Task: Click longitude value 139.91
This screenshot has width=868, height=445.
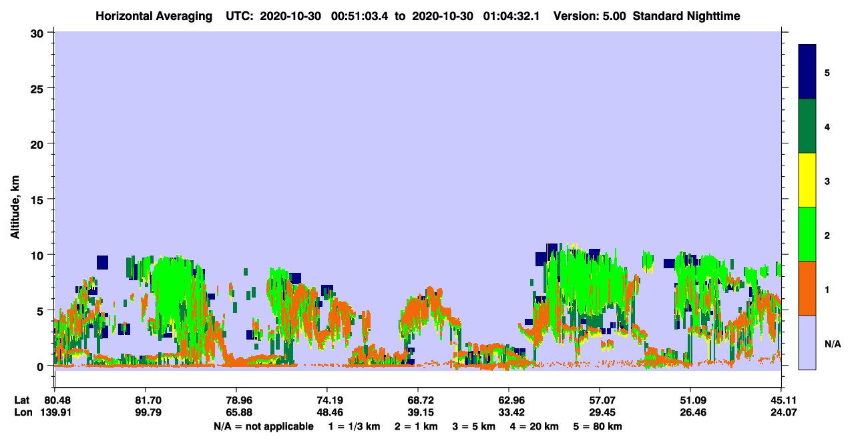Action: (x=55, y=412)
